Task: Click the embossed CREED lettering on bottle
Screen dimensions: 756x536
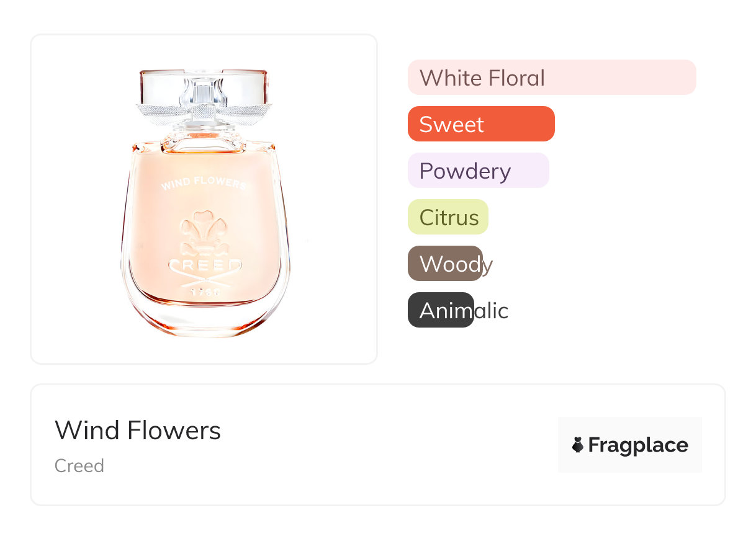Action: tap(204, 266)
